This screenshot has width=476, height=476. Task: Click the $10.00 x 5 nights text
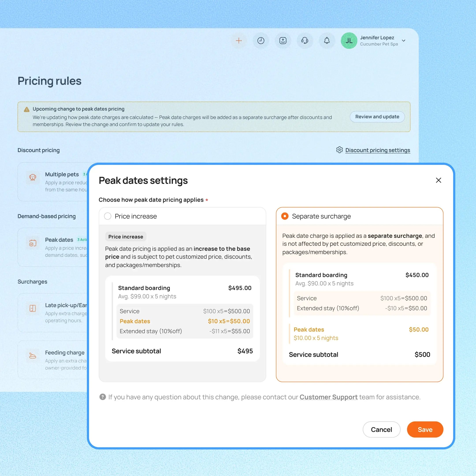coord(316,338)
